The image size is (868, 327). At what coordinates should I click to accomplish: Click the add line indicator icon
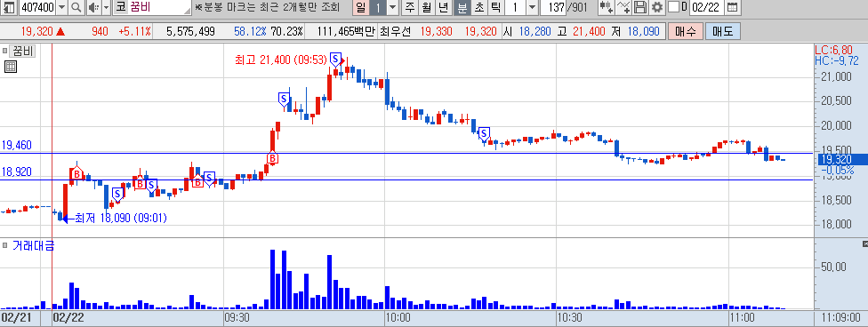(624, 7)
